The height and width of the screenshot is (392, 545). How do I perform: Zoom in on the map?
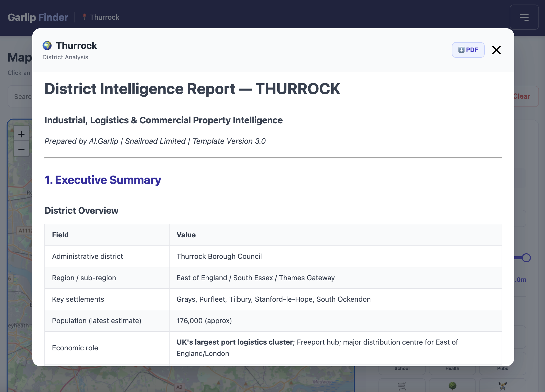[x=21, y=134]
